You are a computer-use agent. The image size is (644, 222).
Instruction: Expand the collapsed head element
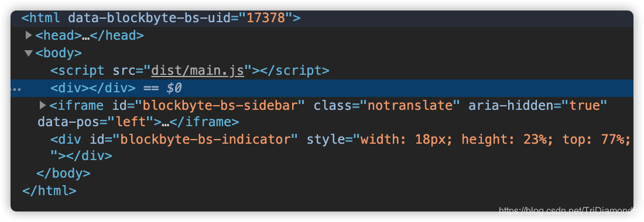28,36
